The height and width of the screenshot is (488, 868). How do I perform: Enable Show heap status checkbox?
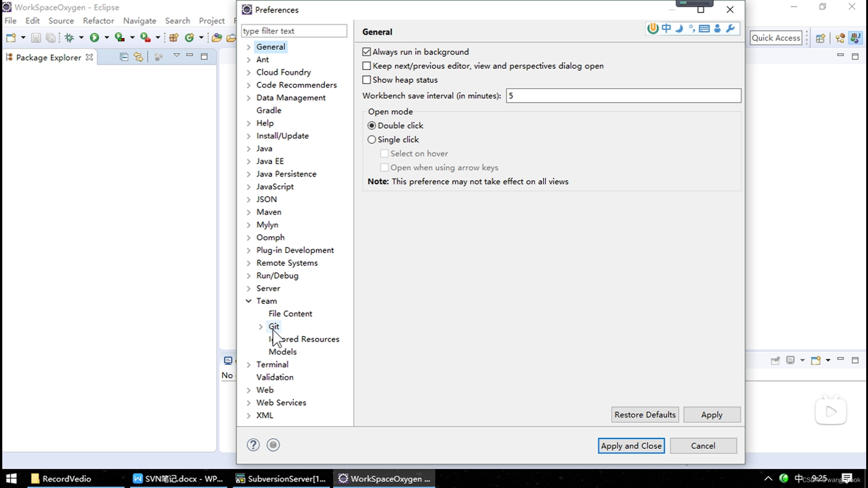(x=367, y=80)
